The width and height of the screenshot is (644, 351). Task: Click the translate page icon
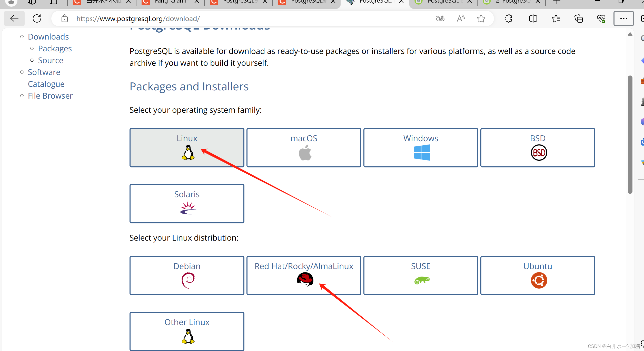click(x=440, y=18)
